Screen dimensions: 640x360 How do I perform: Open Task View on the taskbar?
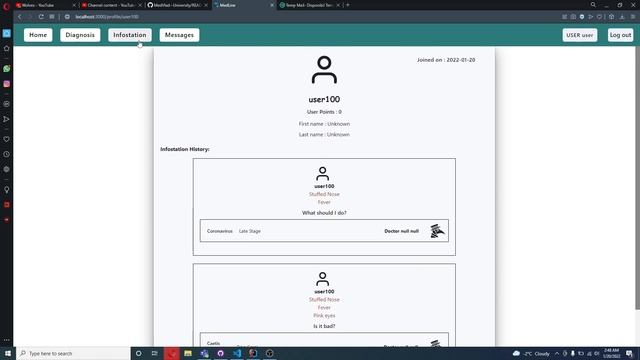click(155, 353)
